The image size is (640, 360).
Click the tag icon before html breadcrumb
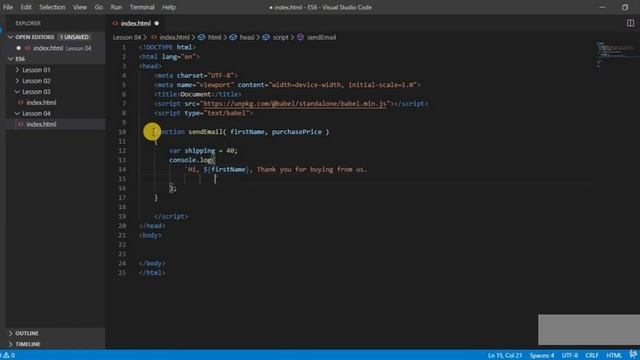click(202, 37)
